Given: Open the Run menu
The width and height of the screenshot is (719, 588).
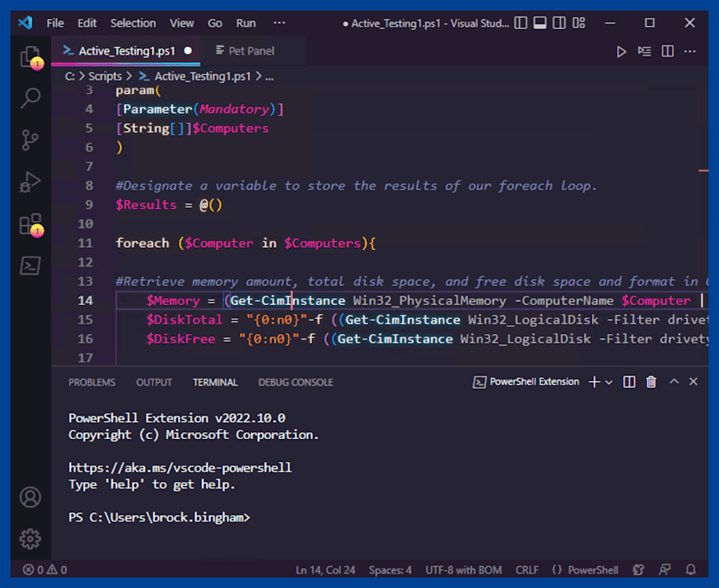Looking at the screenshot, I should (245, 23).
